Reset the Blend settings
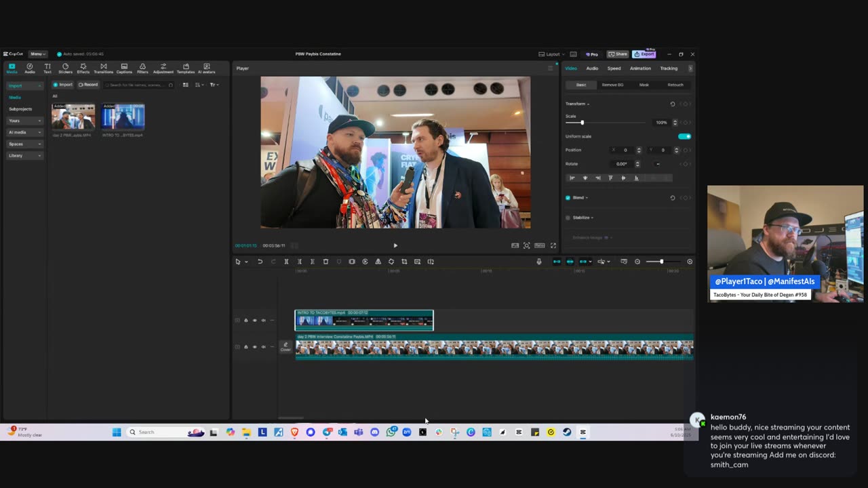The image size is (868, 488). [673, 198]
